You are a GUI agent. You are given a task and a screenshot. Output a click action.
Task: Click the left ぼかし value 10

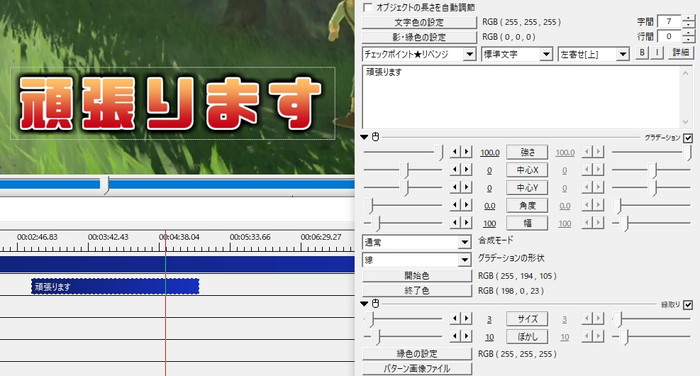[490, 338]
